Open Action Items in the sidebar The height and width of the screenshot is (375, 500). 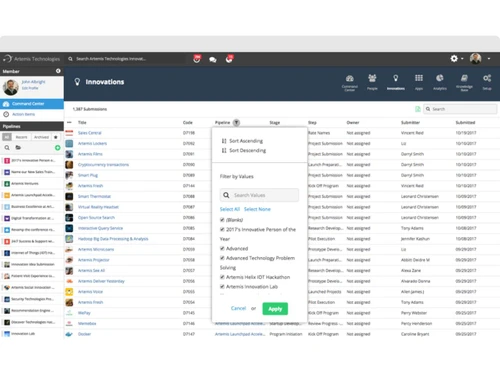click(x=23, y=114)
